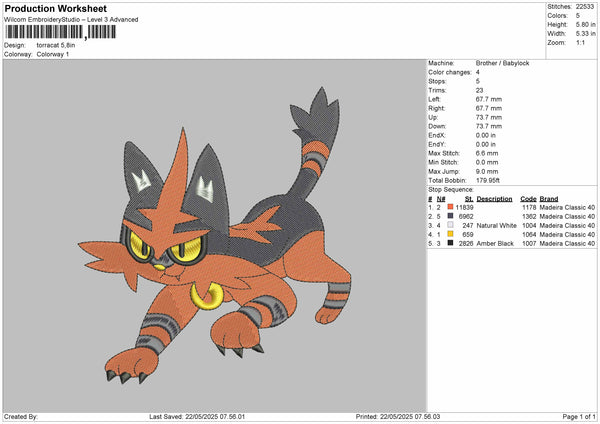The width and height of the screenshot is (600, 424).
Task: Click the 'Amber Black' description
Action: pos(495,243)
